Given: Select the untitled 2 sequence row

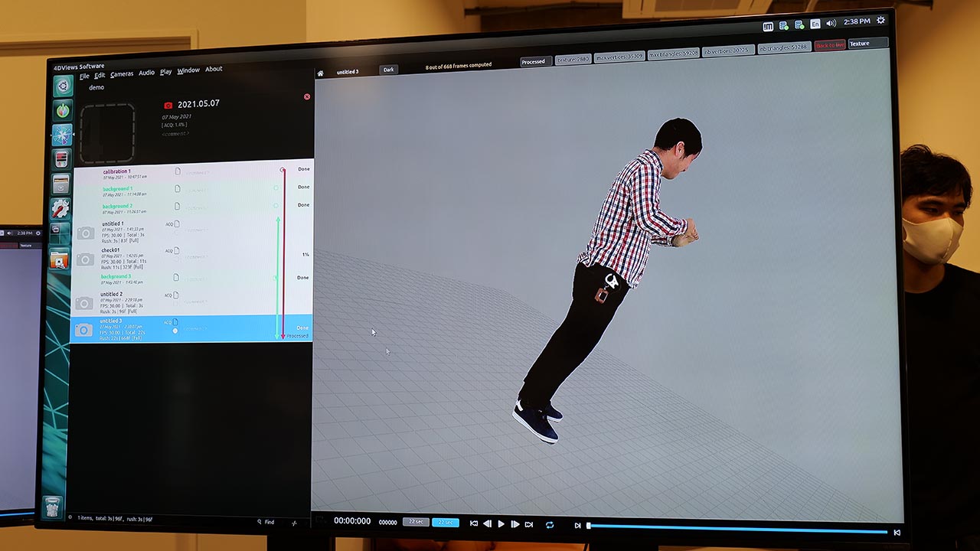Looking at the screenshot, I should [x=191, y=302].
